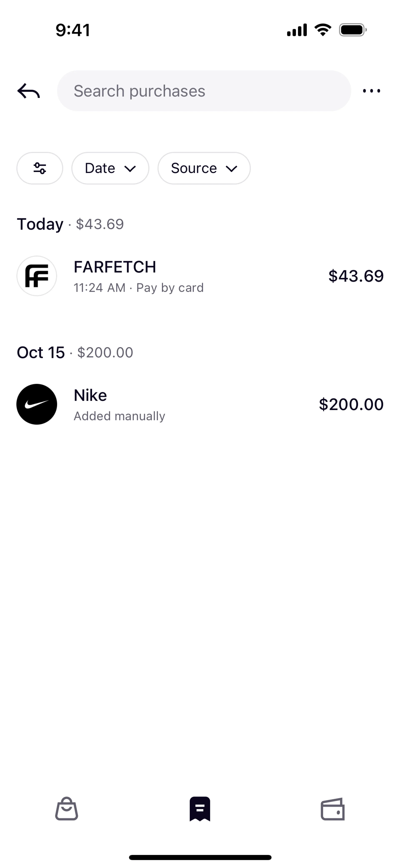Open the filter sliders button
This screenshot has height=868, width=400.
coord(40,168)
